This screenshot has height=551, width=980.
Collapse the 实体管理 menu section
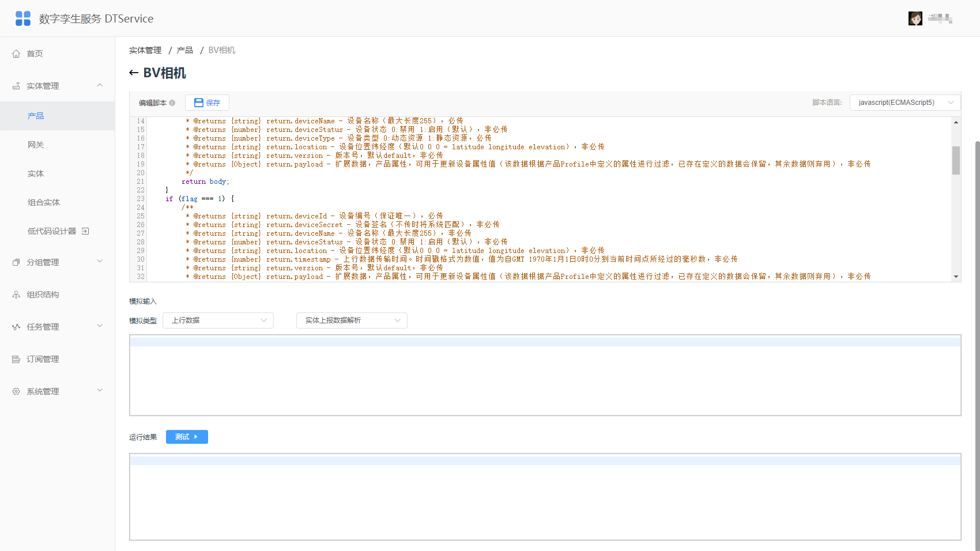tap(100, 86)
